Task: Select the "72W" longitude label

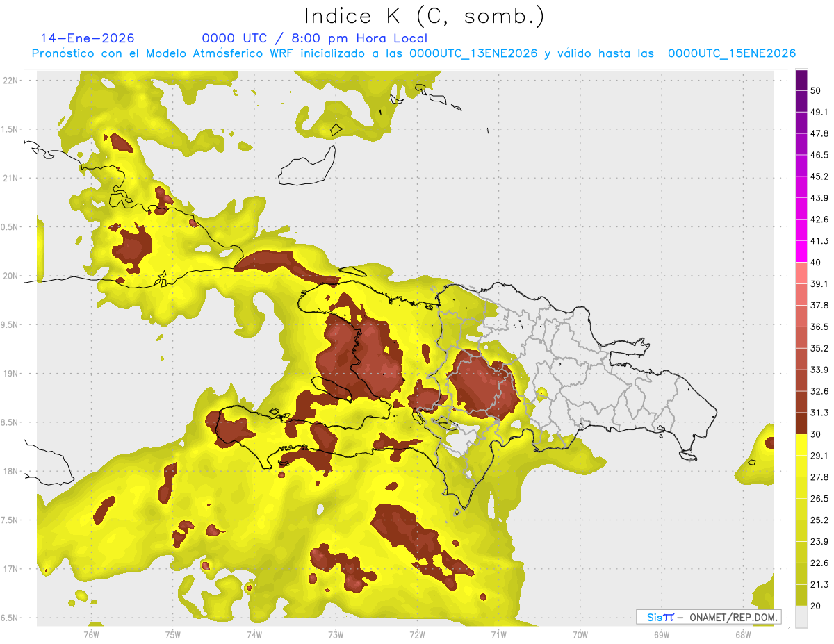Action: pyautogui.click(x=417, y=634)
